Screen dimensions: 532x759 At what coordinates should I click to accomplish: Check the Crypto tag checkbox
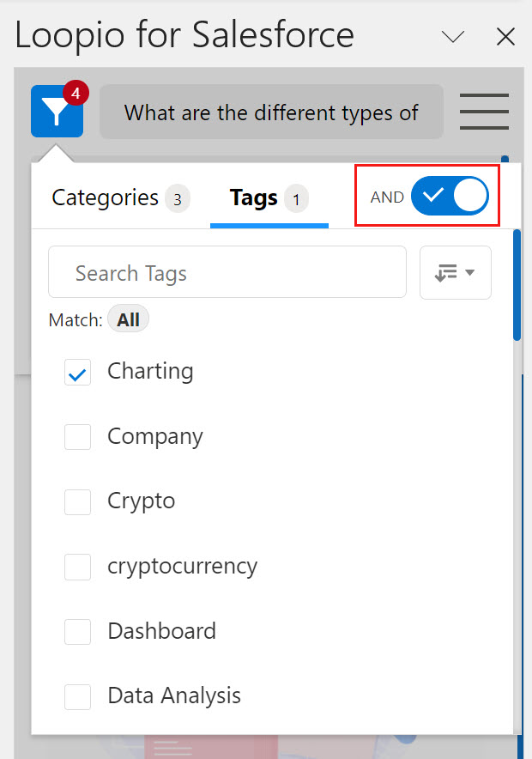pos(77,501)
